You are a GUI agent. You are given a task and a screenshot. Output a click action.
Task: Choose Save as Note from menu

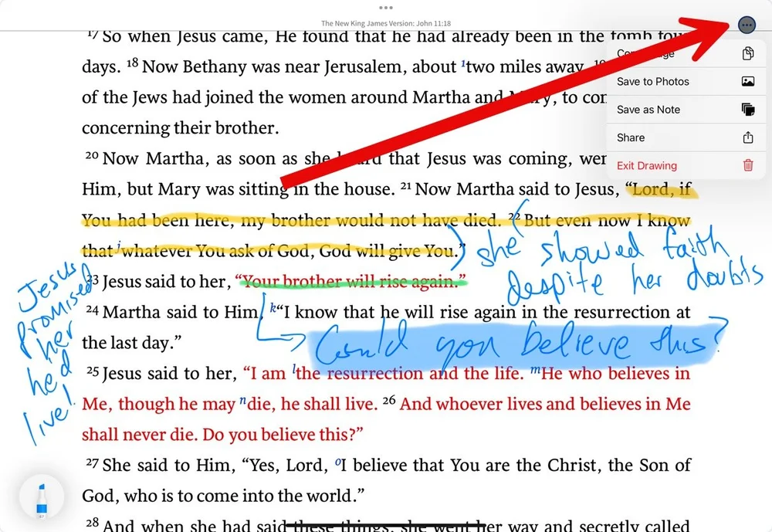click(686, 110)
